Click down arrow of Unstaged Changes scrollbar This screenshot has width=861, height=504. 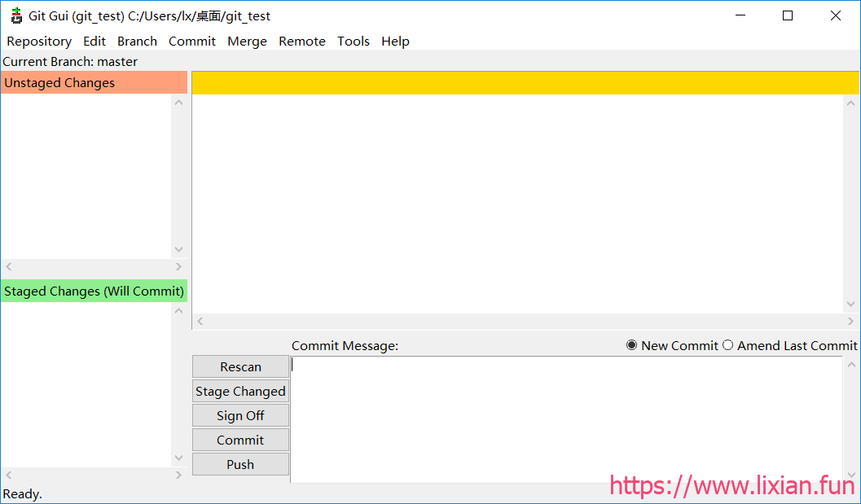(179, 250)
